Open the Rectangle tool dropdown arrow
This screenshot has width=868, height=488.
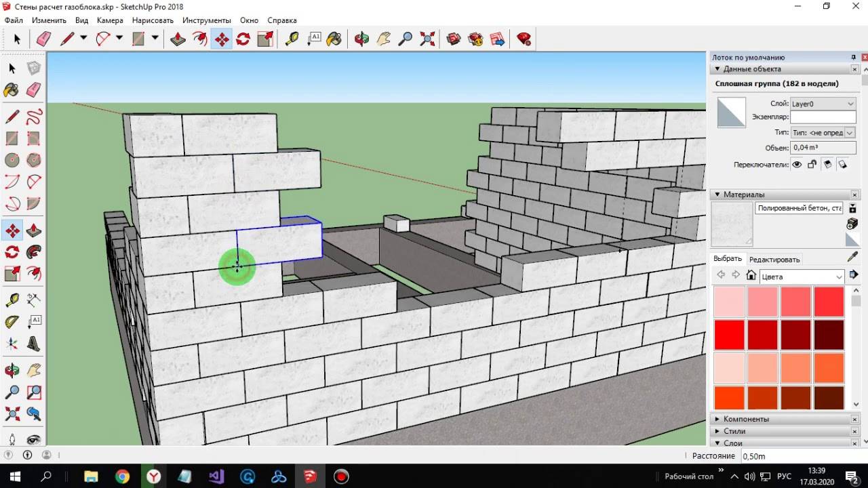(x=155, y=39)
